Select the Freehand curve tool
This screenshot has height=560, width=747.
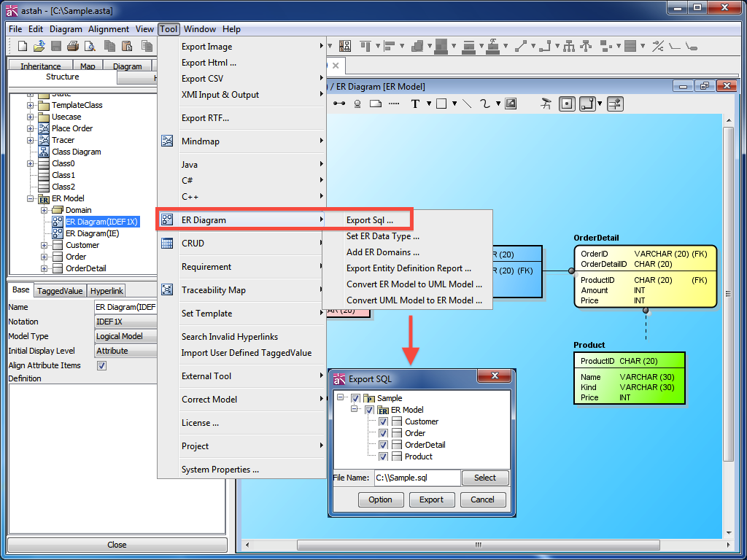485,104
